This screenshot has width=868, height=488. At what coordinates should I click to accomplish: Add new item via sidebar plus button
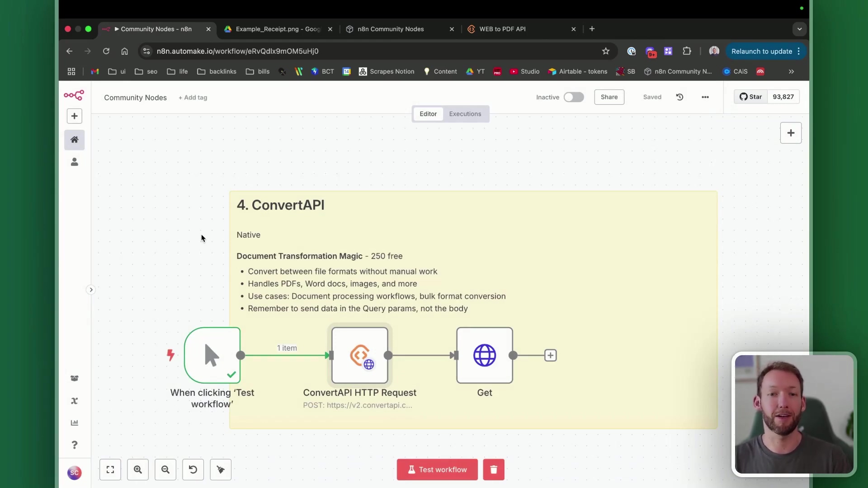point(74,116)
